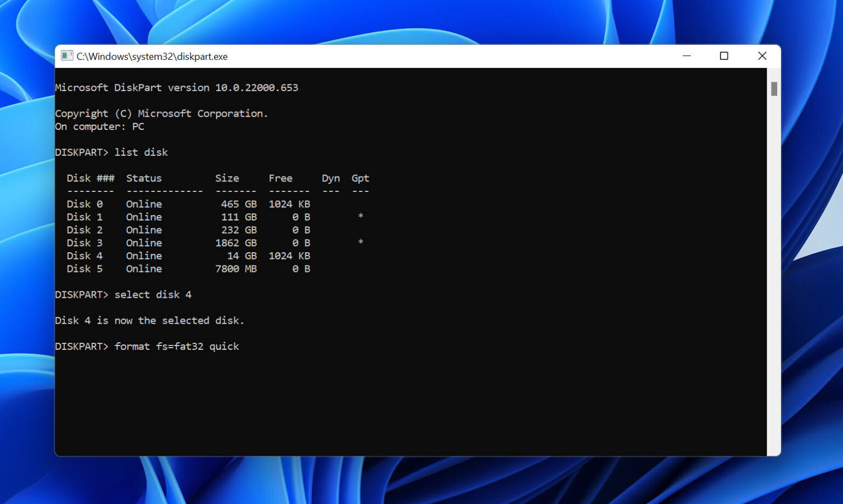Select the Disk 5 entry line
The height and width of the screenshot is (504, 843).
(110, 269)
